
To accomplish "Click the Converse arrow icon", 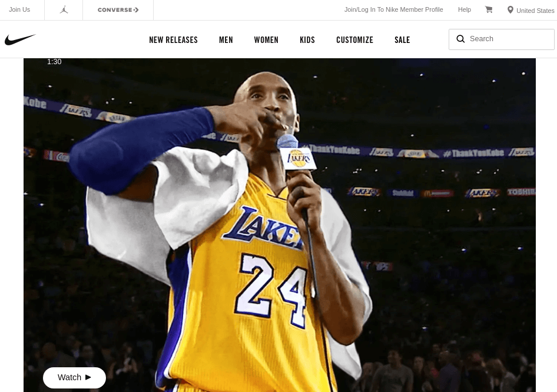I will [x=136, y=9].
